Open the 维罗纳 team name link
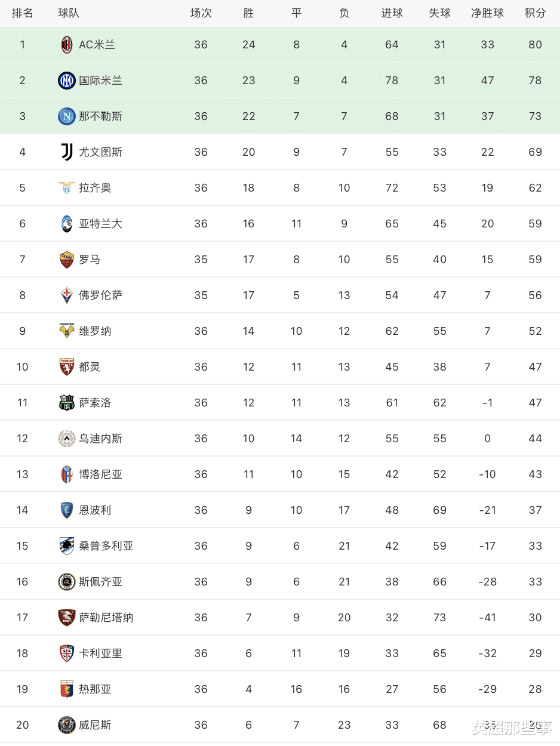The height and width of the screenshot is (746, 560). pyautogui.click(x=95, y=331)
